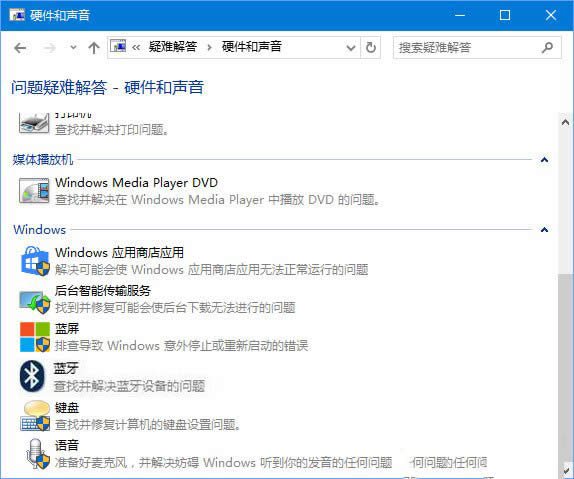Viewport: 574px width, 479px height.
Task: Launch Windows Media Player DVD troubleshooter
Action: (137, 182)
